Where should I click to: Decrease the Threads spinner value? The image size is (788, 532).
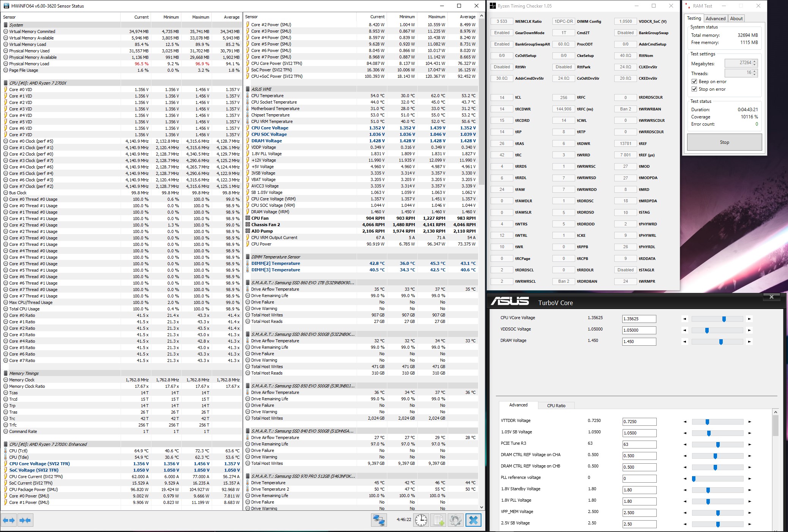coord(755,74)
